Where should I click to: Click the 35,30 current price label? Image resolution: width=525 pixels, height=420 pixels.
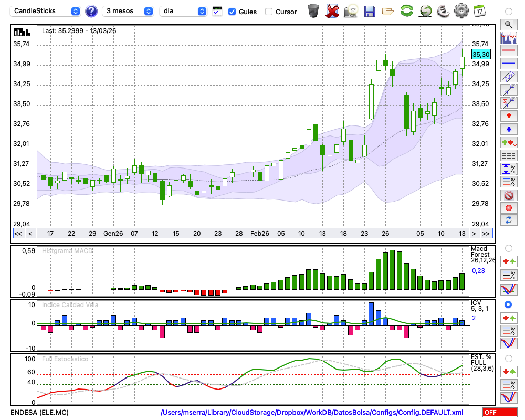pyautogui.click(x=480, y=54)
